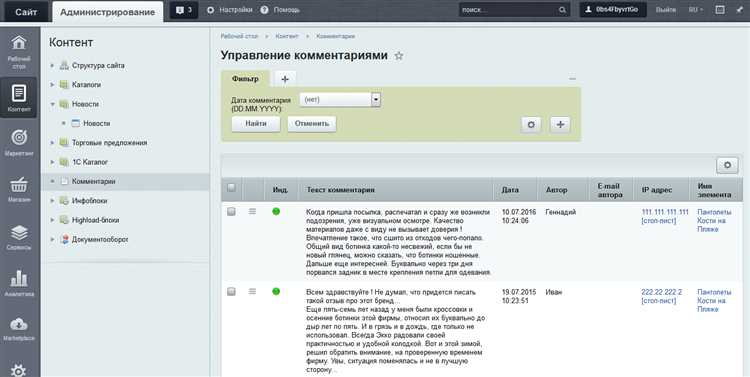This screenshot has width=750, height=377.
Task: Open the Marketplace cloud sidebar icon
Action: [x=19, y=328]
